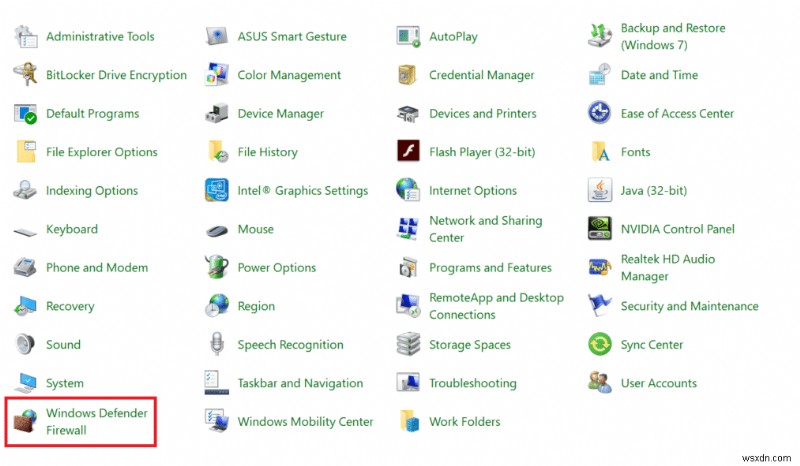Select the Intel Graphics Settings icon
The width and height of the screenshot is (800, 466).
(x=217, y=190)
